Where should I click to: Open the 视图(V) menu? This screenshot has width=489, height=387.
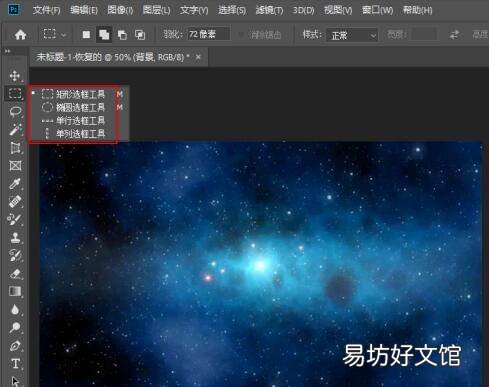[x=338, y=10]
